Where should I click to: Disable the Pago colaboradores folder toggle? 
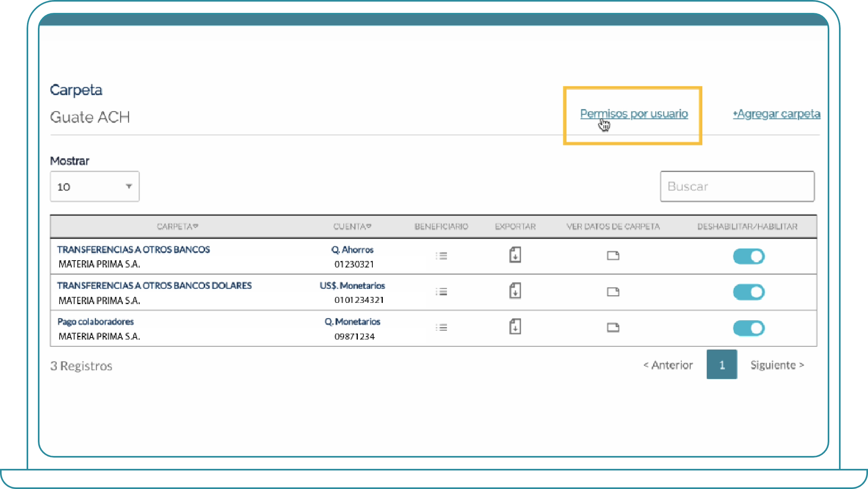tap(748, 328)
